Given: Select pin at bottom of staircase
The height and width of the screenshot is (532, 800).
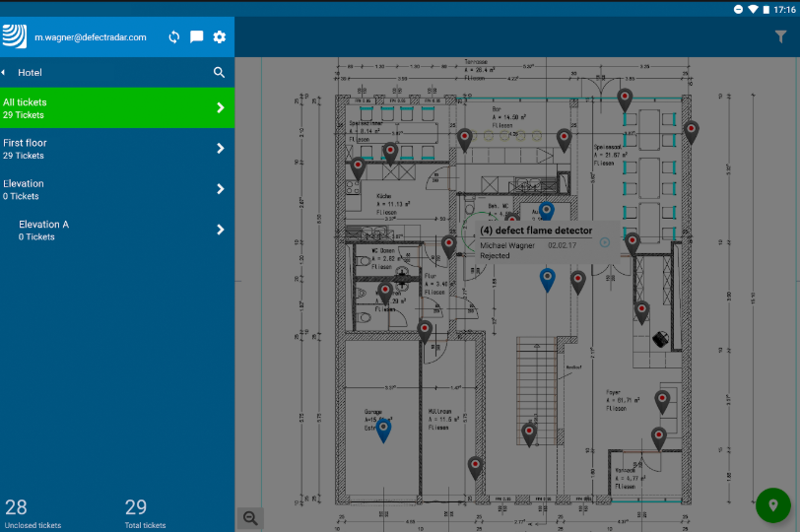Looking at the screenshot, I should coord(530,435).
